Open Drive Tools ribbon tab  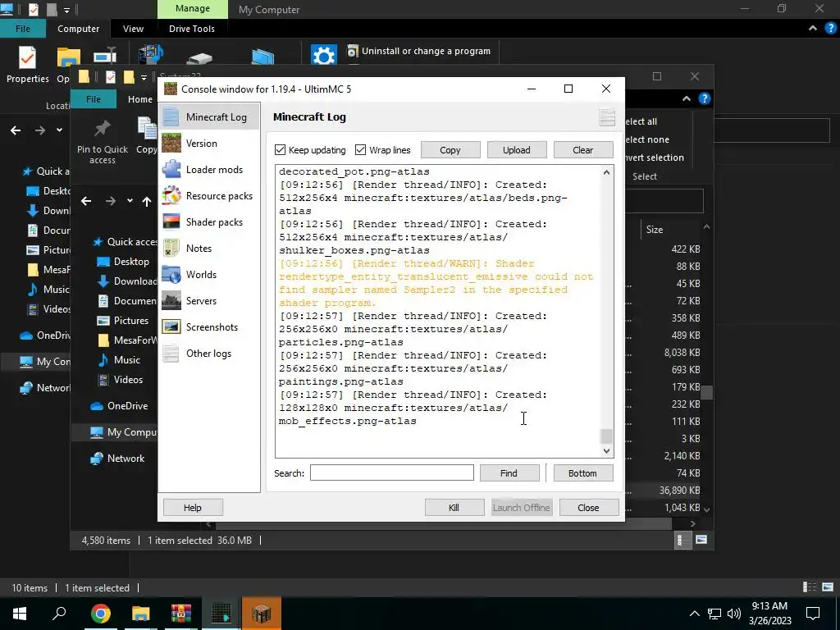[x=192, y=29]
